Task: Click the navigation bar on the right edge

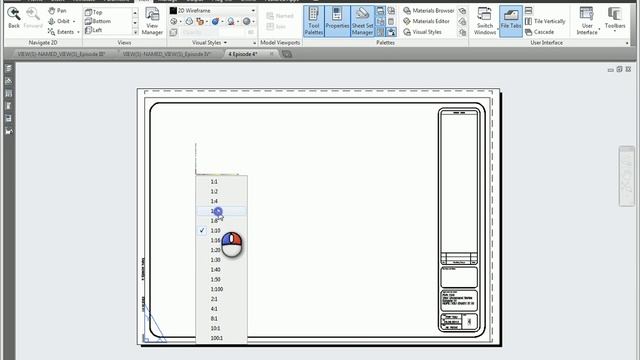Action: 626,176
